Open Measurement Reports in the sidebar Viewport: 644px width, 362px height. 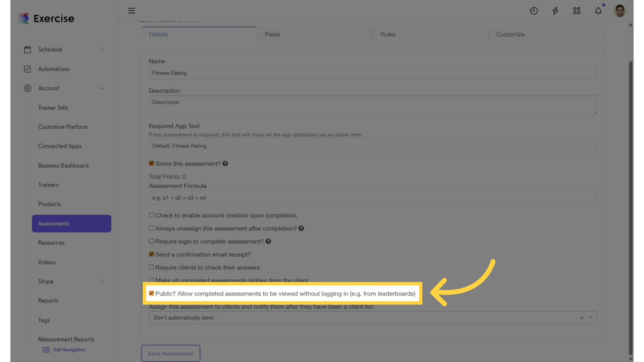[x=66, y=339]
